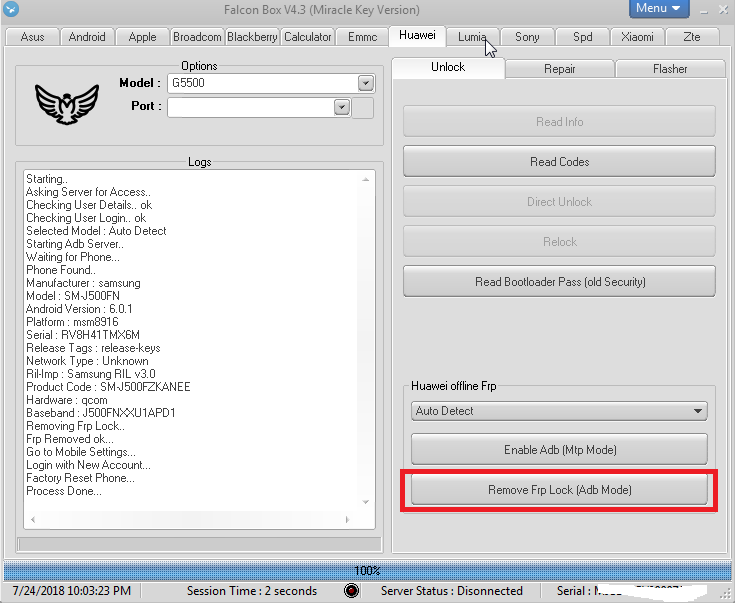Image resolution: width=735 pixels, height=603 pixels.
Task: Click the Relock button
Action: 559,241
